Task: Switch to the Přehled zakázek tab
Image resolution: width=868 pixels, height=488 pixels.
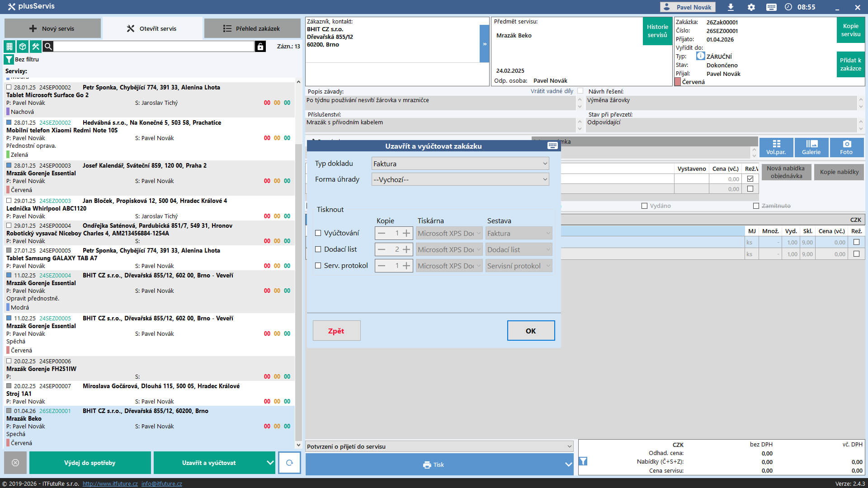Action: tap(252, 28)
